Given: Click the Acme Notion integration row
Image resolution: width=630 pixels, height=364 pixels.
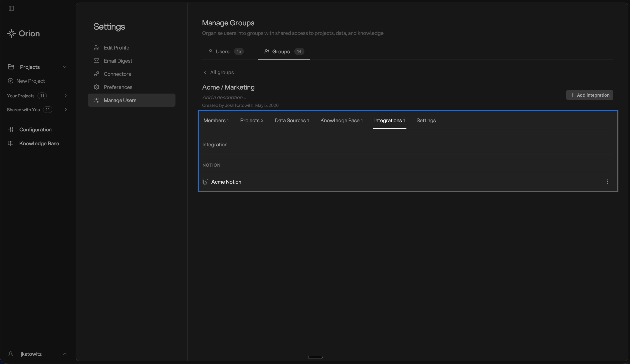Looking at the screenshot, I should tap(408, 182).
